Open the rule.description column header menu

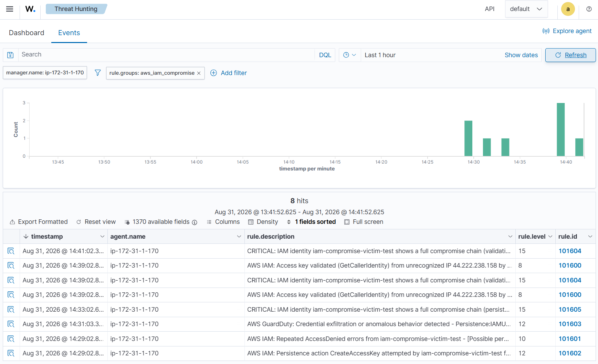[x=510, y=237]
